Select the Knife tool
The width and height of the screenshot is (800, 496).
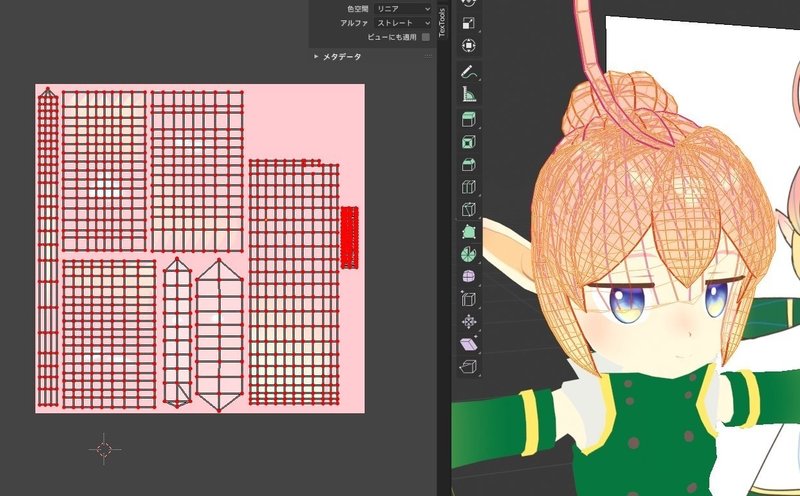pos(468,209)
